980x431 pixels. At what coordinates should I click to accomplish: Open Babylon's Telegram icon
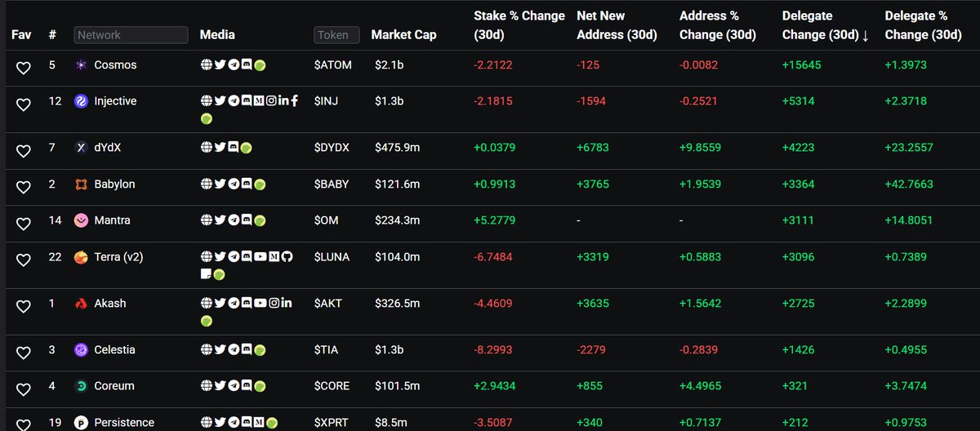(x=233, y=184)
